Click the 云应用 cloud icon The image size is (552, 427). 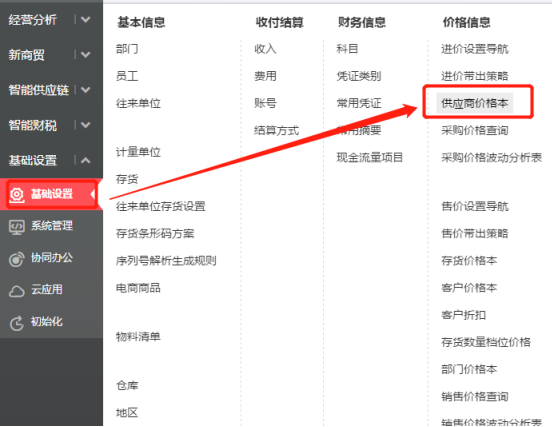tap(17, 291)
